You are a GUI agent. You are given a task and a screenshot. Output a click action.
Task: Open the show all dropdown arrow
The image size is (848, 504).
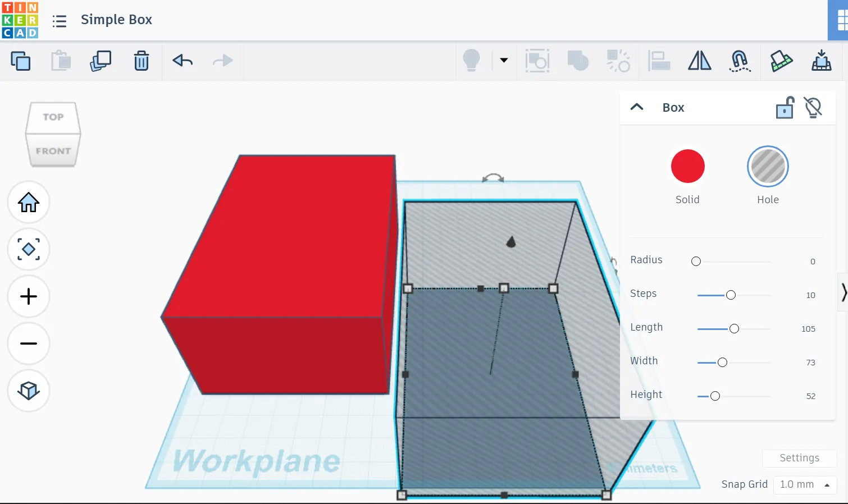tap(504, 61)
